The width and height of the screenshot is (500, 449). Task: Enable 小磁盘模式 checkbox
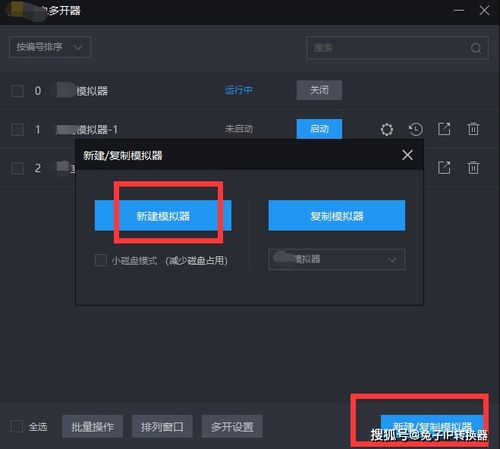click(x=101, y=260)
